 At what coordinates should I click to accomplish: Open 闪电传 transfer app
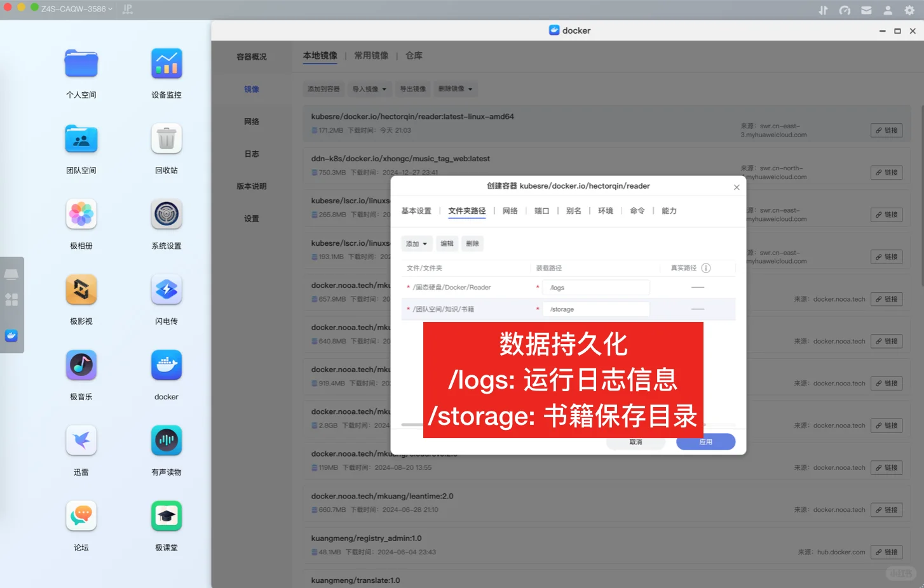[166, 290]
